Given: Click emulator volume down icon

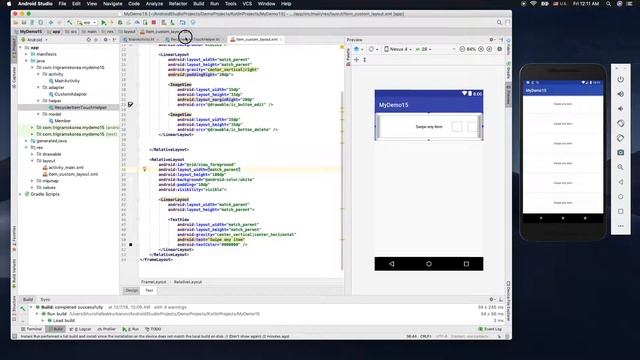Looking at the screenshot, I should click(620, 109).
